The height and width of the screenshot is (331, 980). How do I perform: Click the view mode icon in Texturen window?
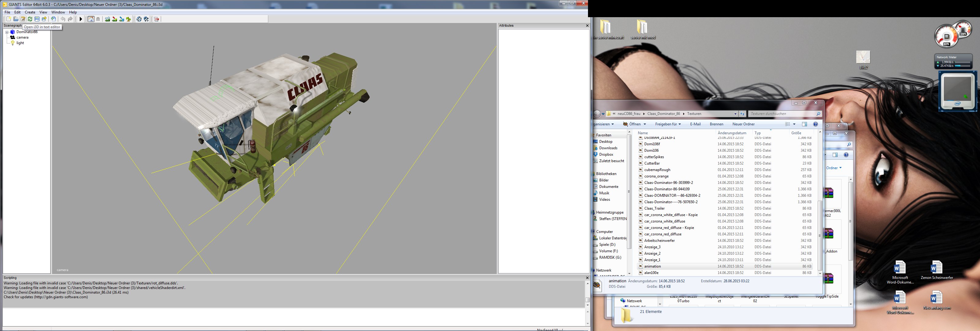click(787, 124)
